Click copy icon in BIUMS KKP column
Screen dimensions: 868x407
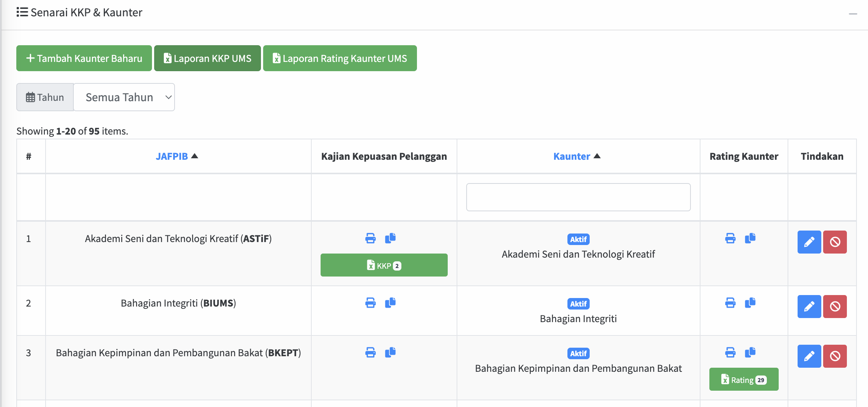[x=390, y=303]
